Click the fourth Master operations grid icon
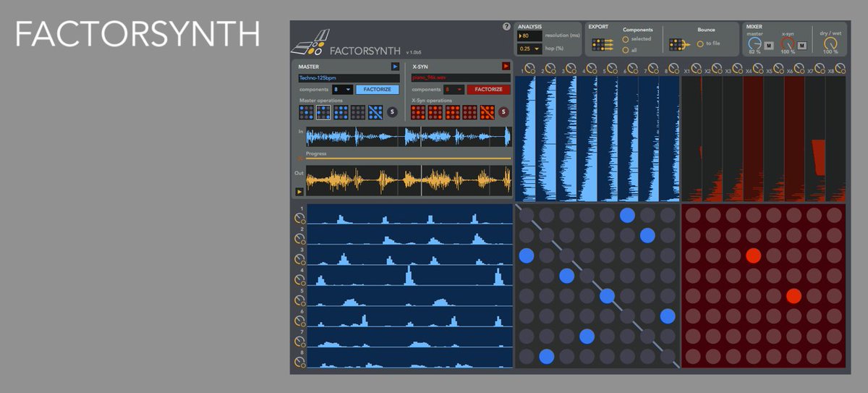868x393 pixels. (x=358, y=112)
